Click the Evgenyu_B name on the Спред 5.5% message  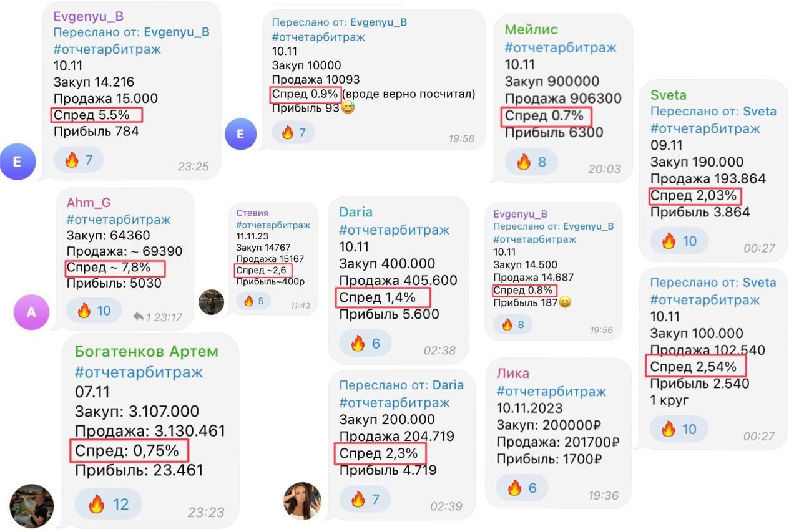[x=89, y=16]
